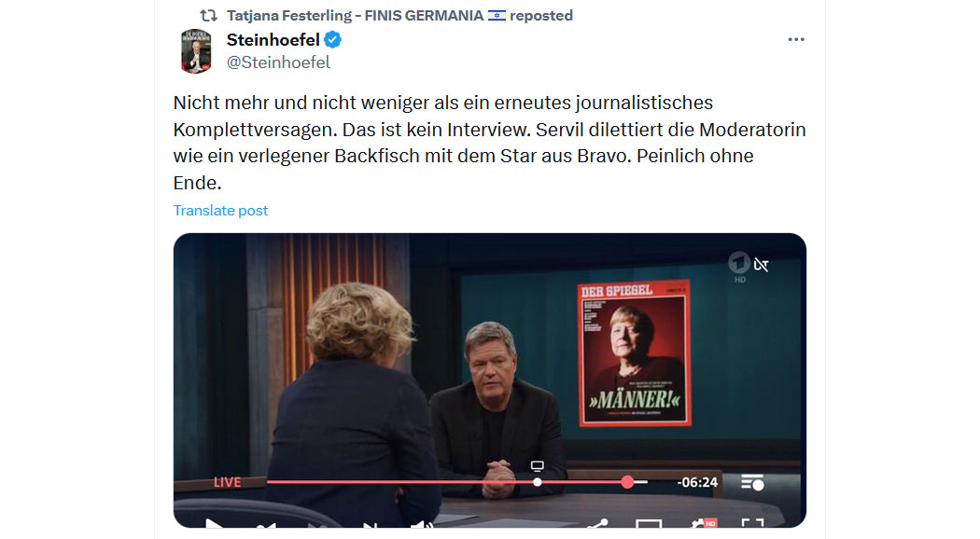Open the @Steinhoefel handle
The width and height of the screenshot is (980, 539).
278,62
